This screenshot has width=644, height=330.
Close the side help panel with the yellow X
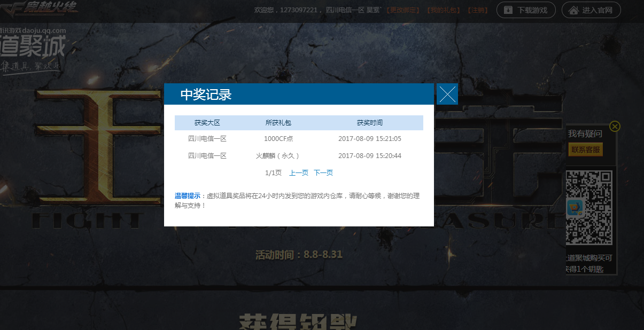click(x=615, y=126)
